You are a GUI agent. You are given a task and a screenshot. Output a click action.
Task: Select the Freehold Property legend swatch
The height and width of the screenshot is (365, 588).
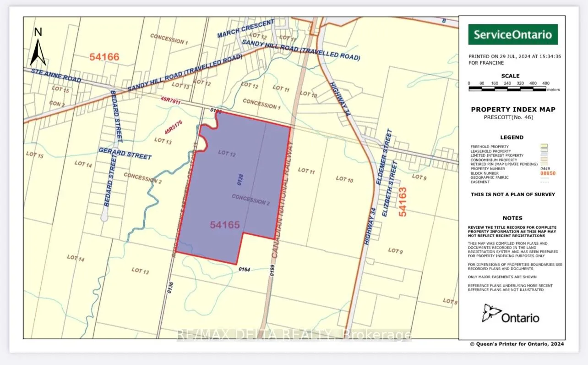point(544,147)
